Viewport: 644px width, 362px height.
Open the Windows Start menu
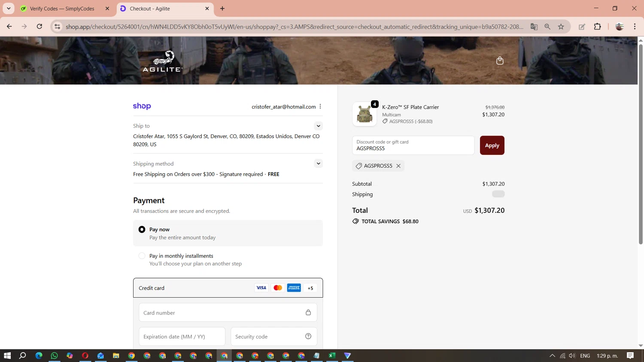7,356
